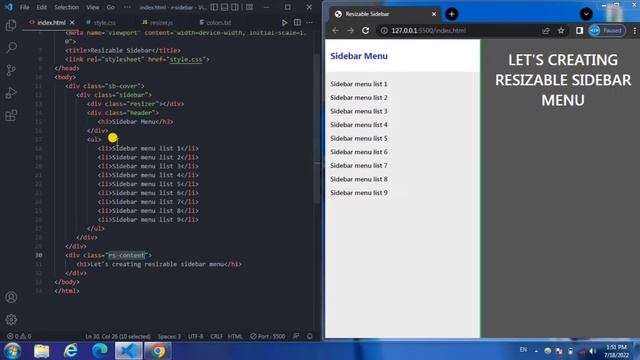Open the HTML language mode selector

coord(235,336)
